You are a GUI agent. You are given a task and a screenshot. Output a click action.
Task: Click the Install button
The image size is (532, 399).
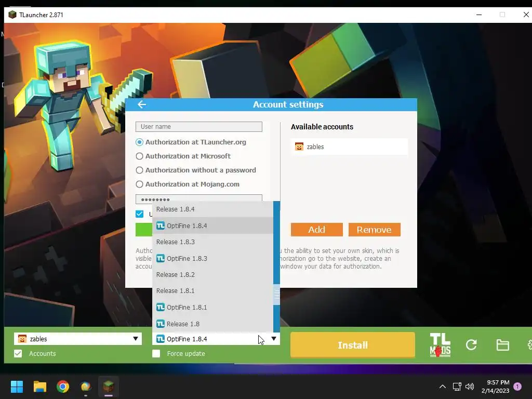pyautogui.click(x=353, y=345)
